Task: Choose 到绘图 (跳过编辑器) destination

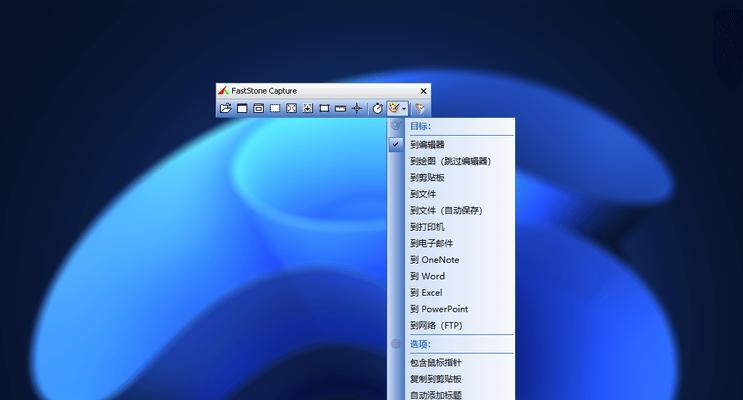Action: tap(451, 161)
